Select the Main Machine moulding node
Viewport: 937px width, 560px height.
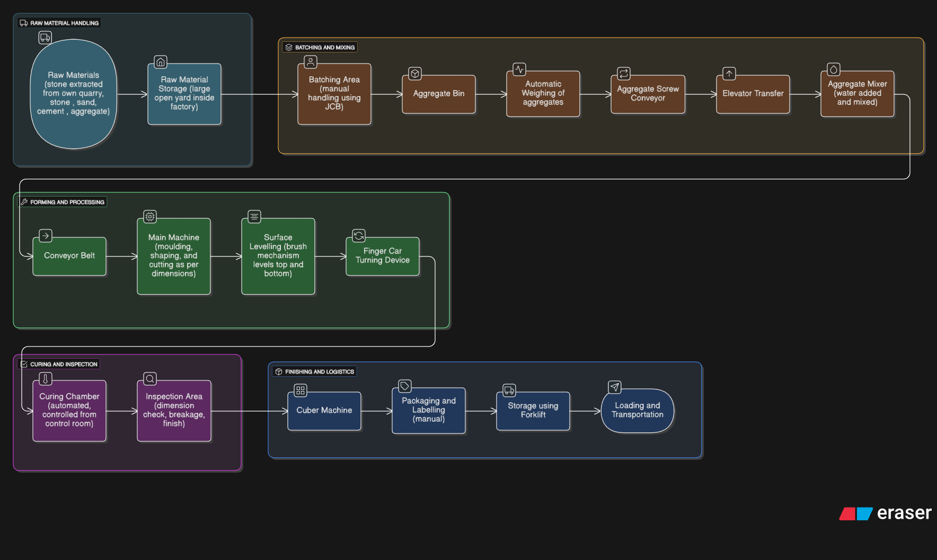tap(174, 256)
